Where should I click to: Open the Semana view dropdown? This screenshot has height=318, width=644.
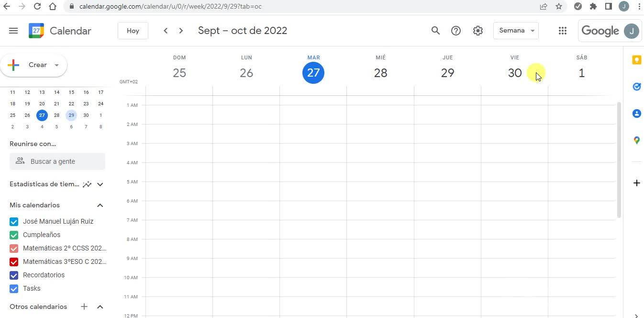(516, 31)
